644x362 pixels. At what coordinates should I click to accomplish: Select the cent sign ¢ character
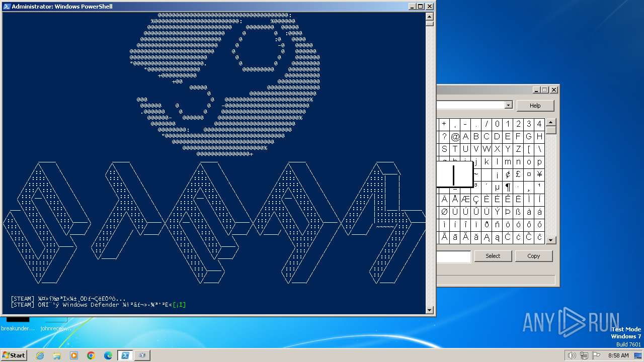coord(508,174)
